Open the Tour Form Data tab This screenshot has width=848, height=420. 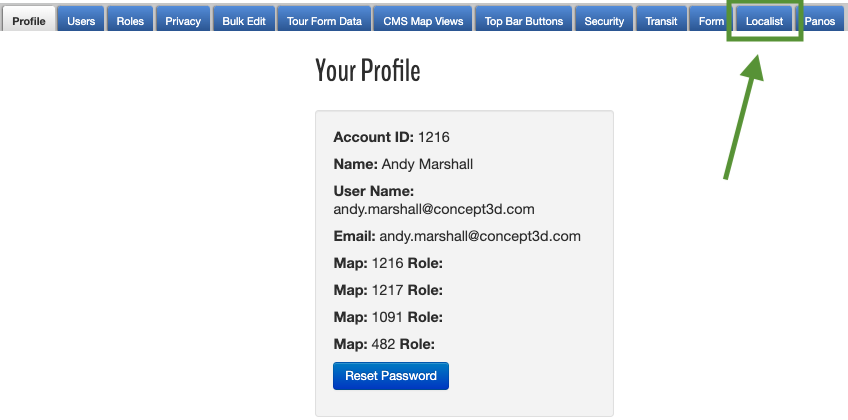point(324,19)
